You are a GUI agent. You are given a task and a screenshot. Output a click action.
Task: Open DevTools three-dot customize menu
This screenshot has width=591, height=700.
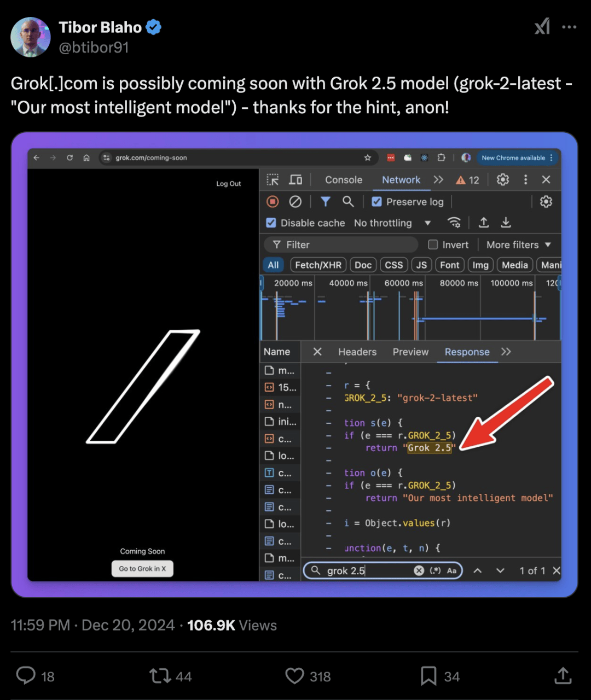point(525,180)
